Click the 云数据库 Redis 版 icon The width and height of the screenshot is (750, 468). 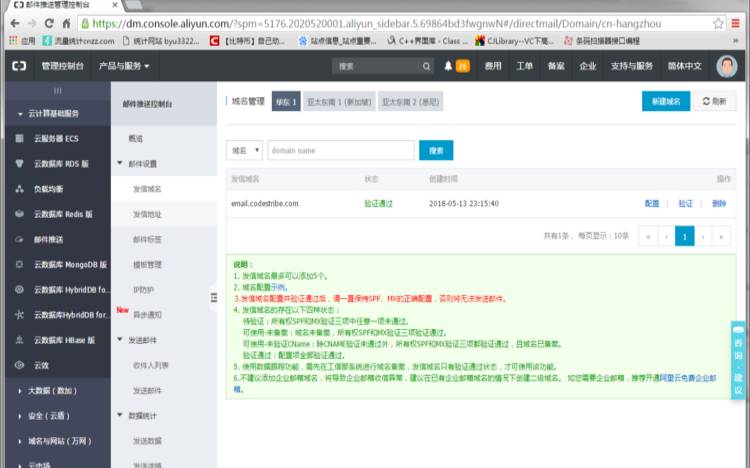pyautogui.click(x=20, y=214)
